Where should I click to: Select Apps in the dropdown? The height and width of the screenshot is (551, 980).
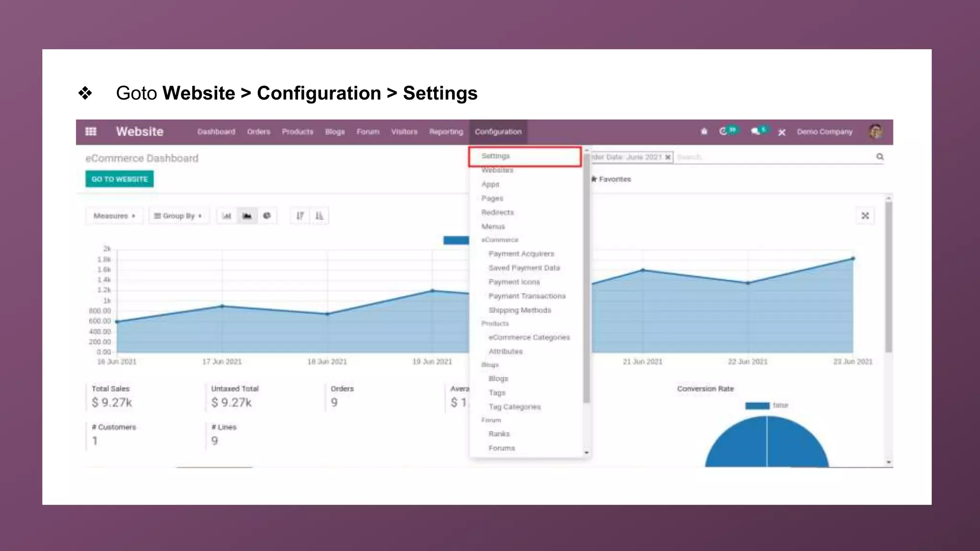tap(490, 184)
